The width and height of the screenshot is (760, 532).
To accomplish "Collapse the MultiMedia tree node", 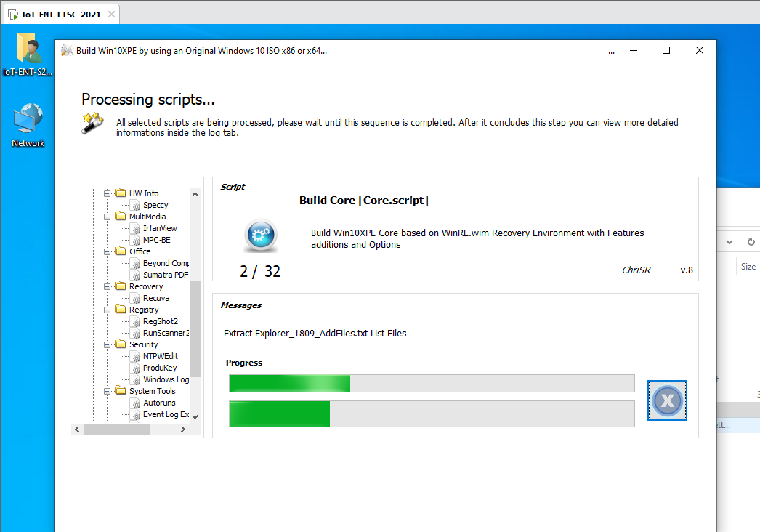I will coord(107,217).
